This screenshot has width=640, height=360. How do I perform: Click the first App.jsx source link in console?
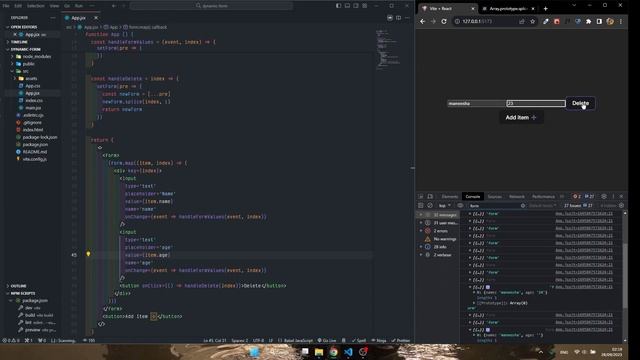(584, 214)
